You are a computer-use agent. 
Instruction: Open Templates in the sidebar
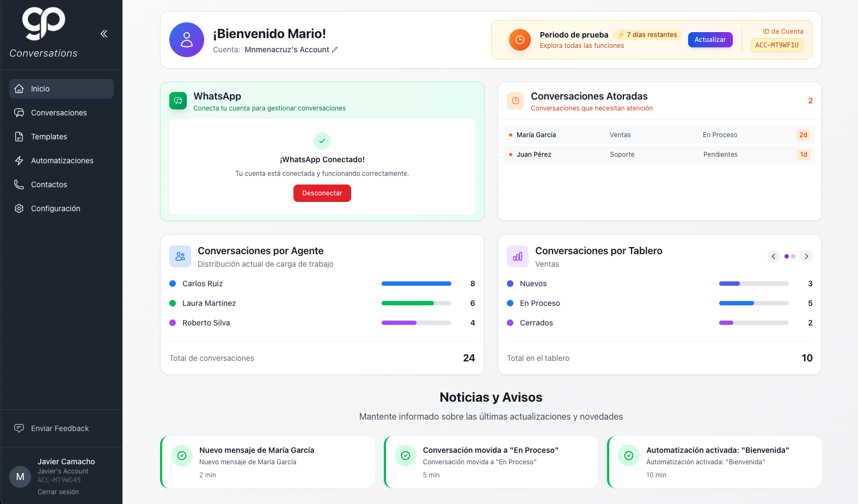[x=62, y=137]
